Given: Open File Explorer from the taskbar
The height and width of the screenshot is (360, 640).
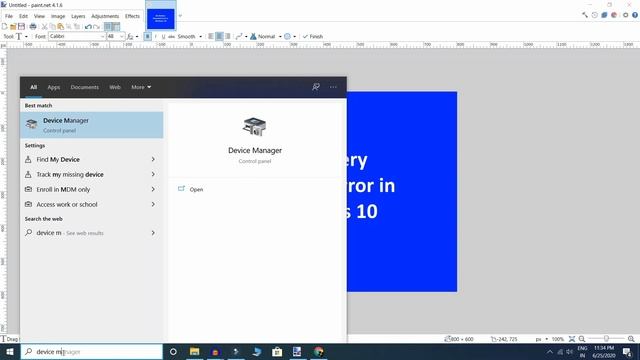Looking at the screenshot, I should point(194,351).
